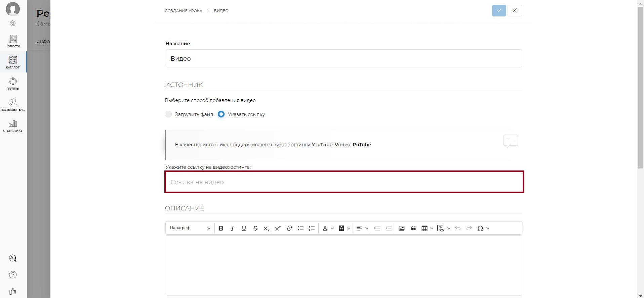Click the user avatar icon
This screenshot has width=644, height=298.
13,9
